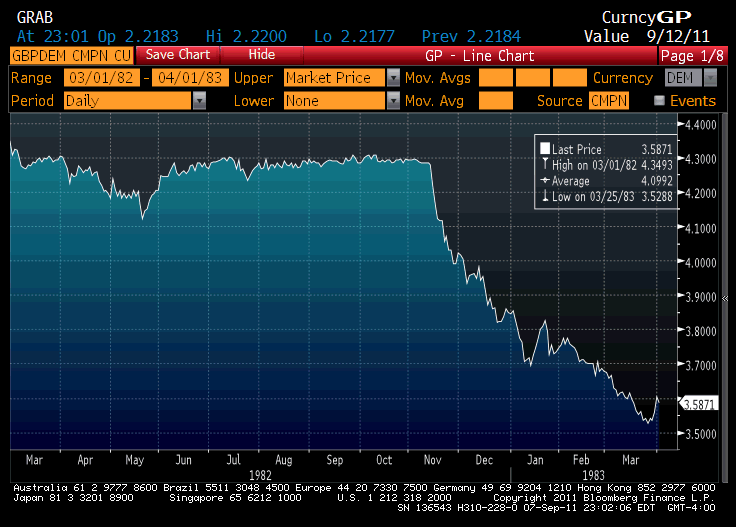Screen dimensions: 736x527
Task: Click the range start date 03/01/82 field
Action: click(101, 77)
